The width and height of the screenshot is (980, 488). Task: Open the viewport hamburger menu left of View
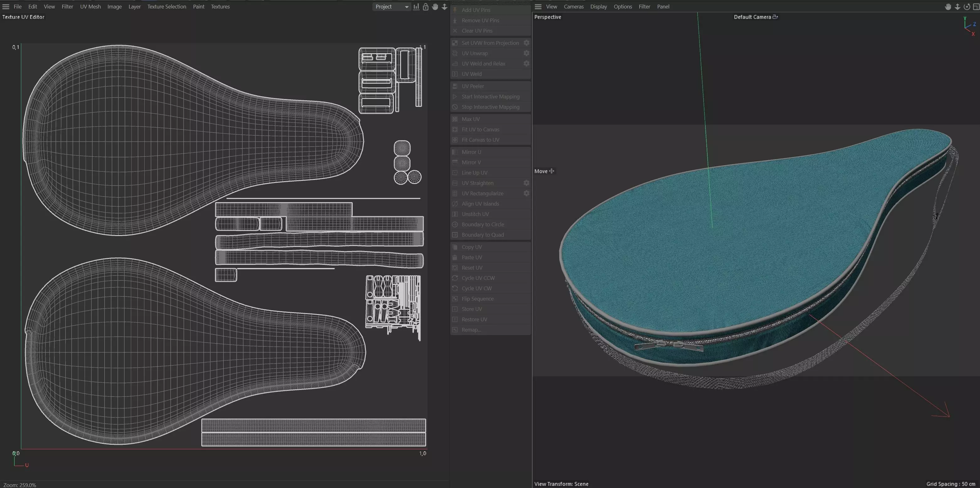(538, 7)
